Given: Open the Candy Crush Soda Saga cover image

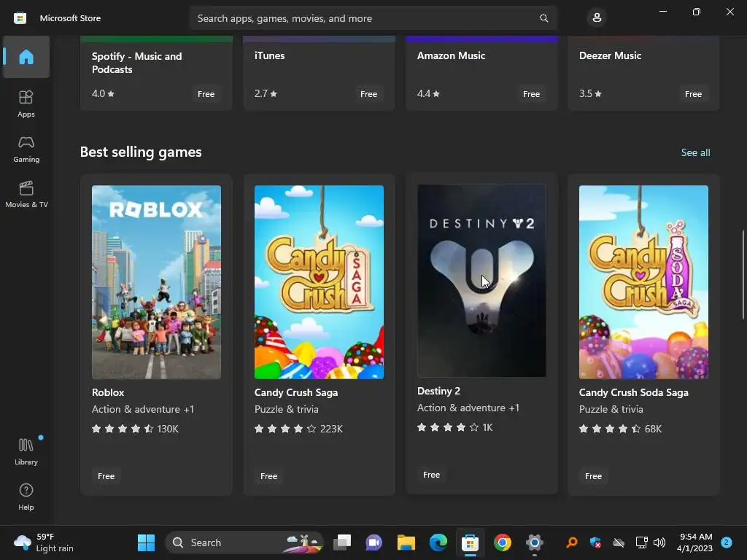Looking at the screenshot, I should [643, 282].
